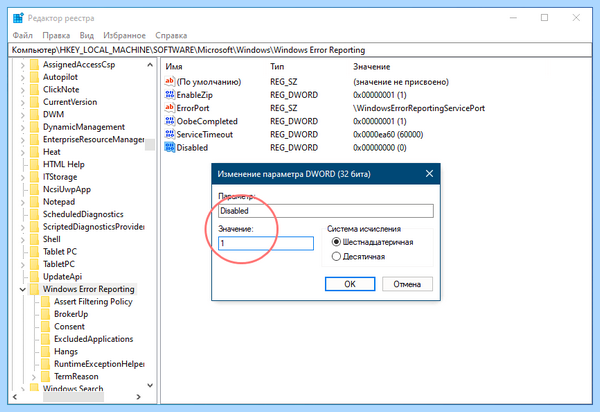Click the Disabled DWORD value icon

(170, 147)
